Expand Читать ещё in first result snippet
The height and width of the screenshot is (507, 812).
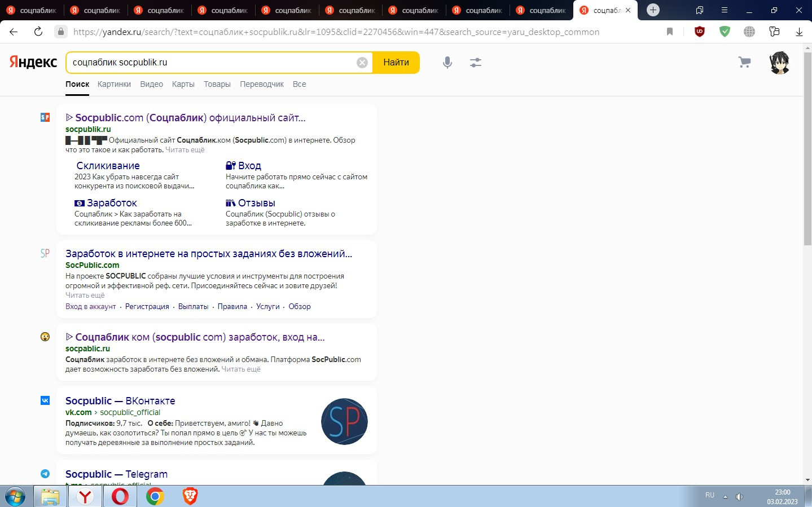coord(185,150)
